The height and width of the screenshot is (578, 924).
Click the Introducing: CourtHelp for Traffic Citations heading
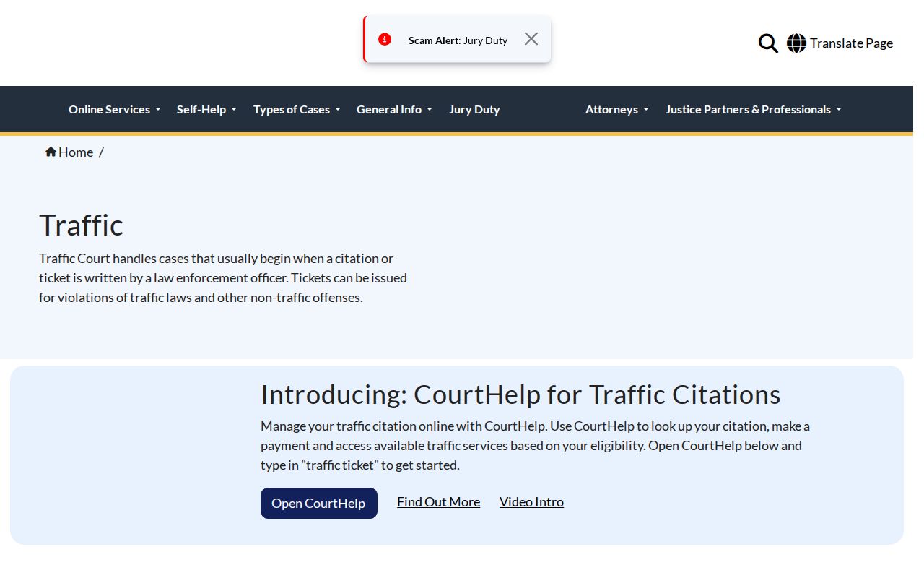(x=520, y=394)
